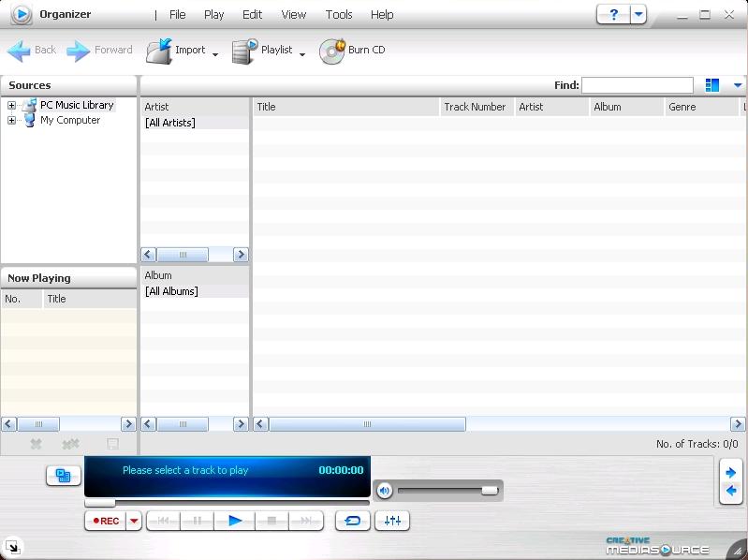The width and height of the screenshot is (748, 560).
Task: Click the volume slider track
Action: pyautogui.click(x=447, y=491)
